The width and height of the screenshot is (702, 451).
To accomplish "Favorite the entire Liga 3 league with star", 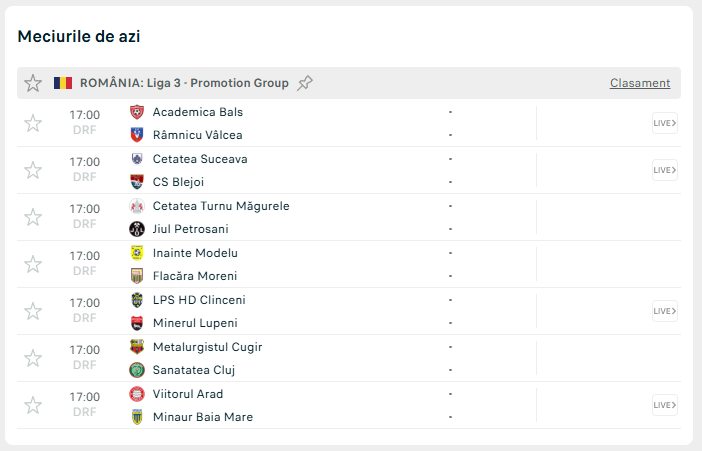I will 33,83.
